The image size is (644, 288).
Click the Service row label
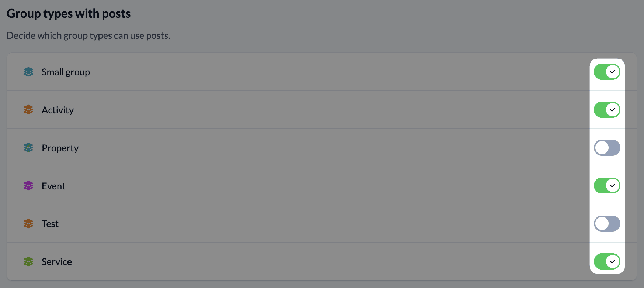point(57,262)
